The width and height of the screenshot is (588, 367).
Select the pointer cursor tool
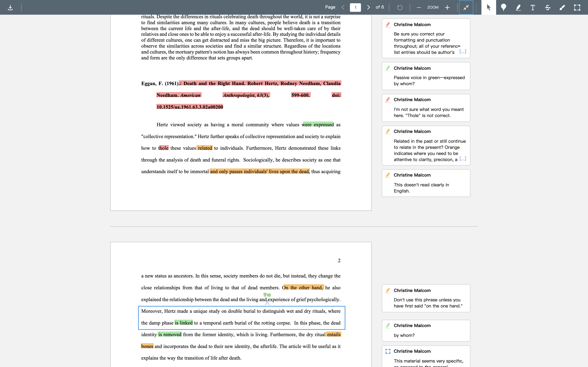point(489,8)
